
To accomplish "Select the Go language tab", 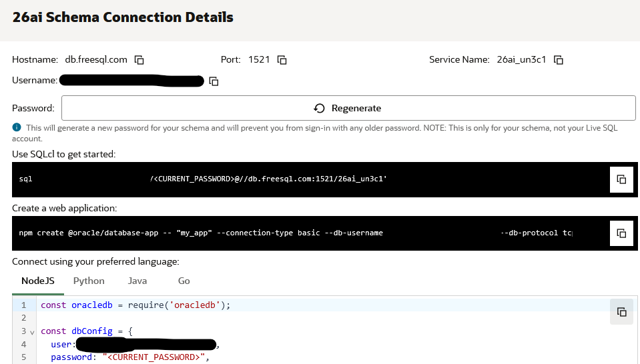I will (184, 281).
